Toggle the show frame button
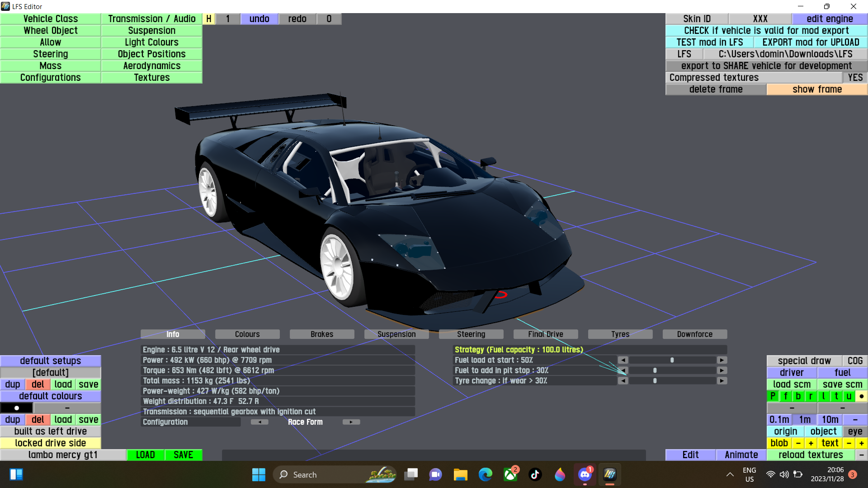This screenshot has width=868, height=488. tap(816, 89)
